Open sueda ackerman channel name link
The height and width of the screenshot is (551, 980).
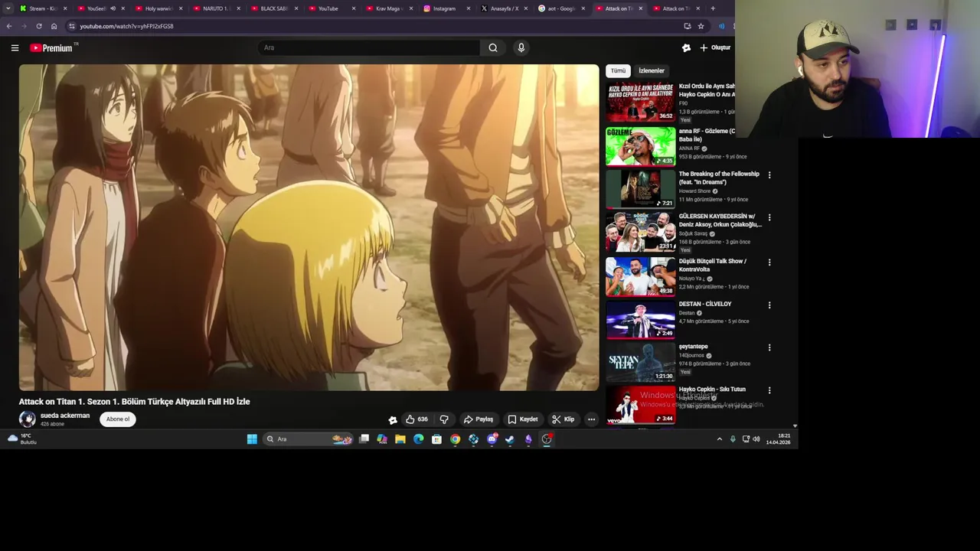[x=65, y=416]
